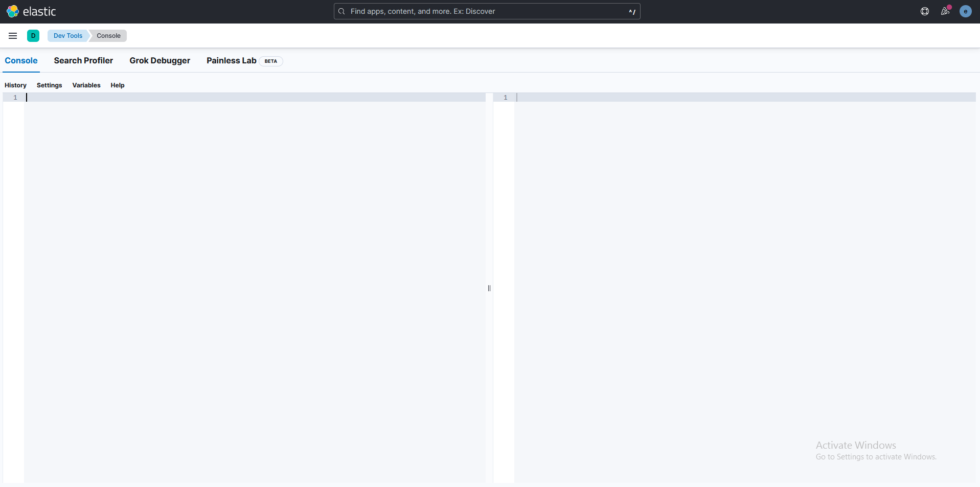Click the keyboard shortcut hint in search
The image size is (980, 487).
tap(631, 11)
